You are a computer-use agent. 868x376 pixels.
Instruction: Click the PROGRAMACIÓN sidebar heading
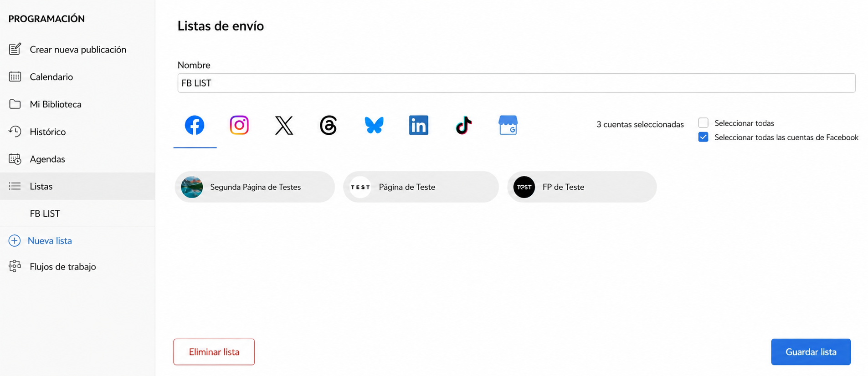coord(46,19)
